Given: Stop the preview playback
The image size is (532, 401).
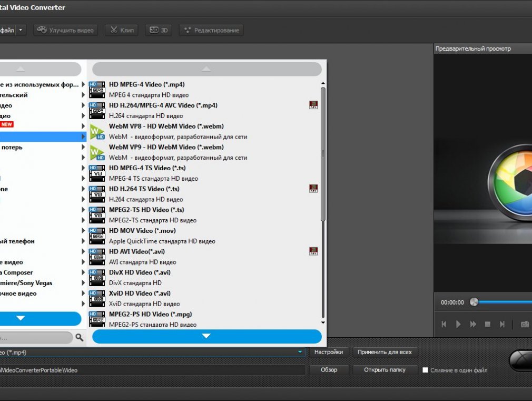Looking at the screenshot, I should pyautogui.click(x=488, y=324).
